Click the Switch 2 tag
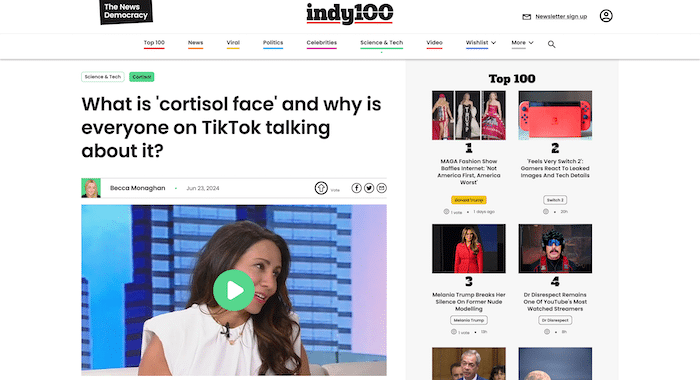Viewport: 700px width, 380px height. (x=555, y=200)
